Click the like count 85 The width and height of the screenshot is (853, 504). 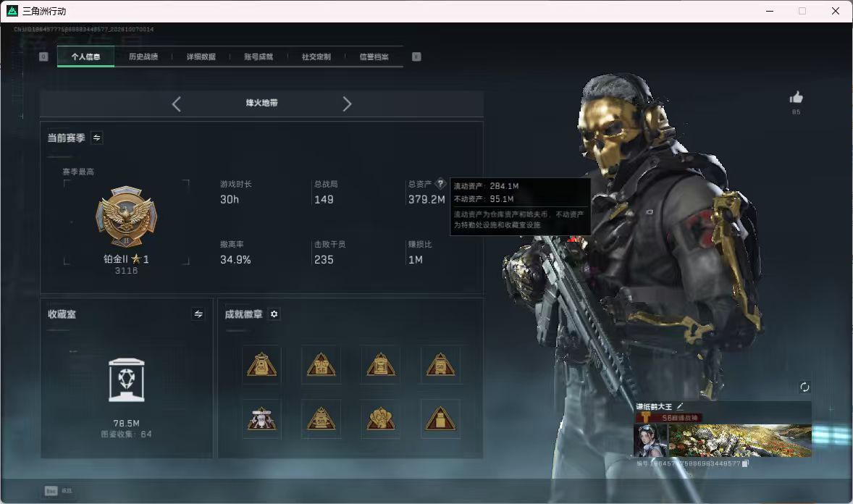tap(796, 112)
